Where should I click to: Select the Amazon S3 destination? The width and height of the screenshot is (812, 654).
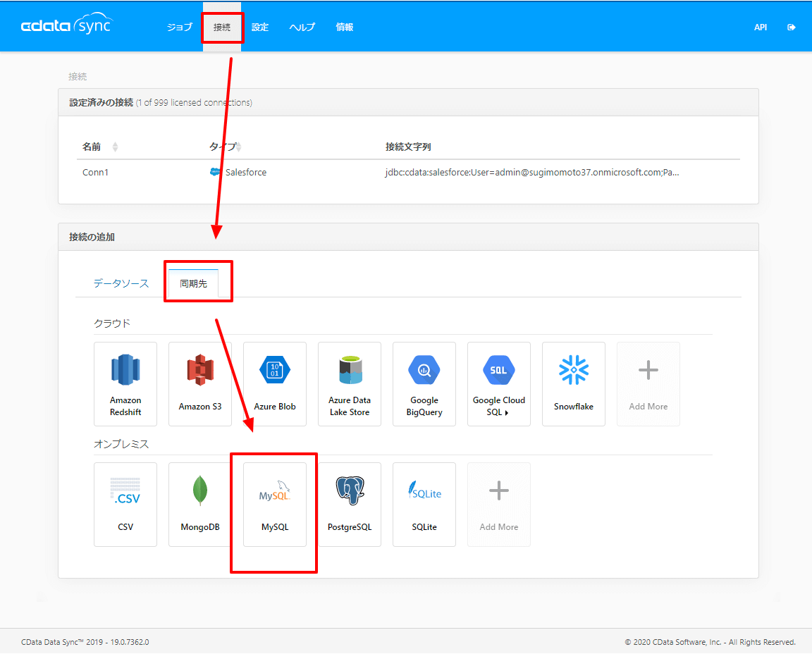click(200, 384)
